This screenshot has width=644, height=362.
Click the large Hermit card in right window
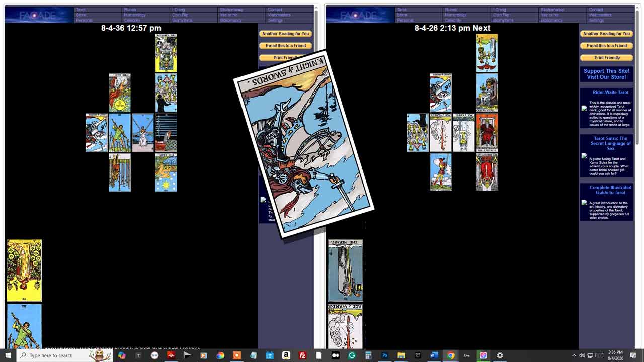click(346, 270)
